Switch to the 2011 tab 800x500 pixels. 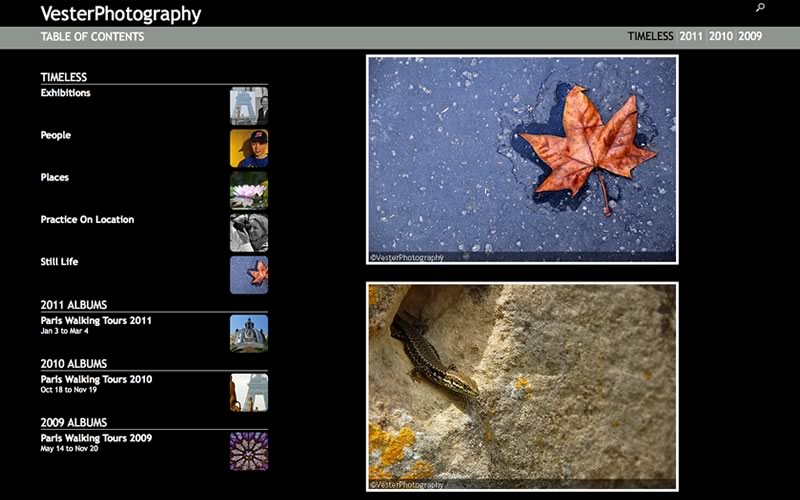pyautogui.click(x=691, y=37)
